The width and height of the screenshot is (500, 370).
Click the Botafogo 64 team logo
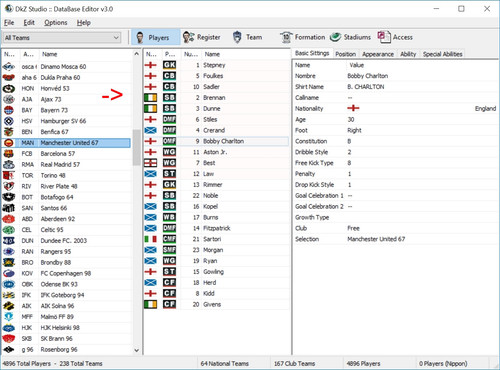coord(9,197)
